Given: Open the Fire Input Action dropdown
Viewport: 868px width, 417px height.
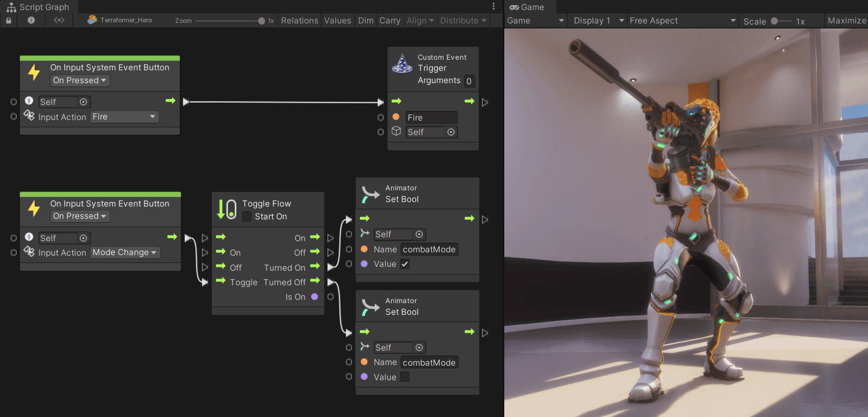Looking at the screenshot, I should 124,117.
